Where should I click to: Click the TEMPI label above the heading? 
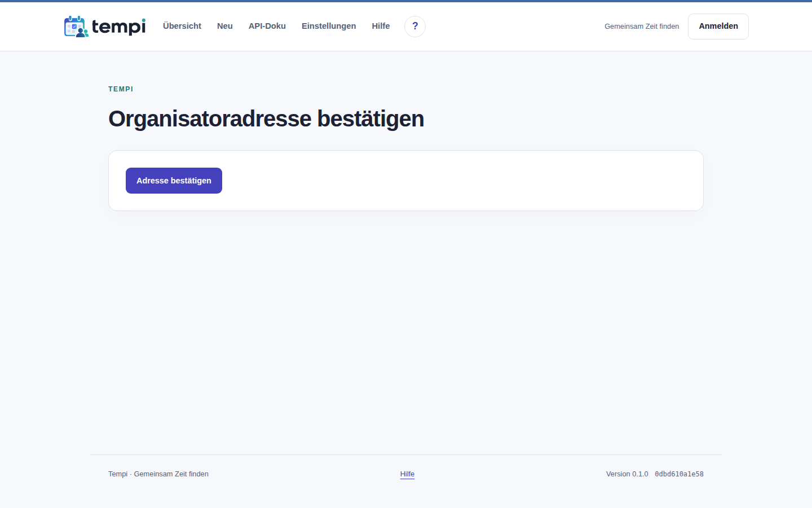pos(121,89)
